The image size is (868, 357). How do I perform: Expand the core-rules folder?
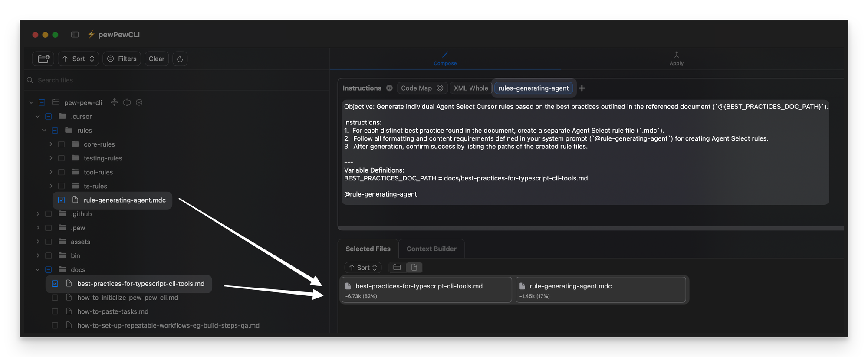(51, 144)
